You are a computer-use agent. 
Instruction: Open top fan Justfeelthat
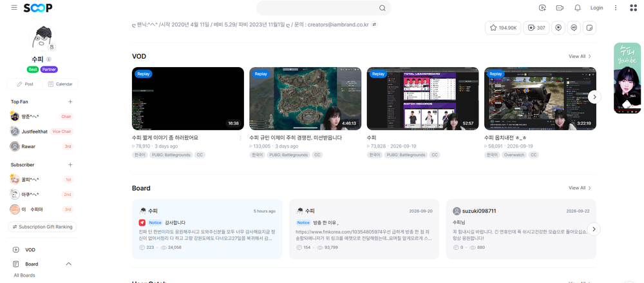point(35,132)
